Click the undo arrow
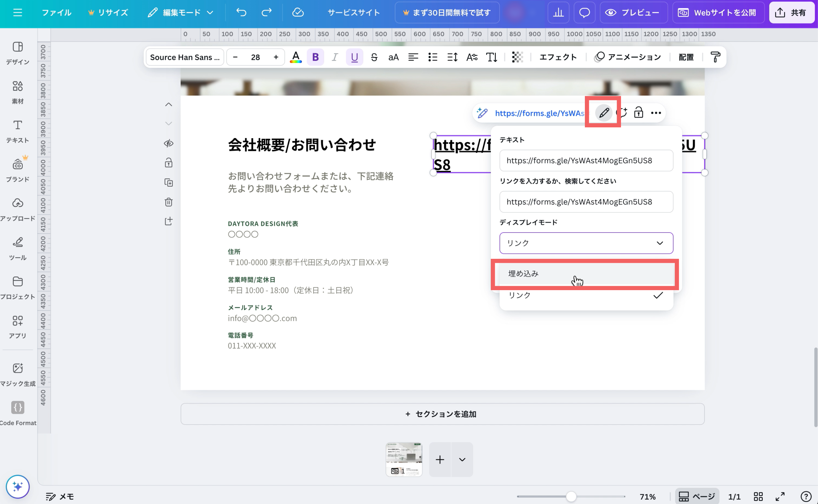This screenshot has width=818, height=504. tap(241, 13)
